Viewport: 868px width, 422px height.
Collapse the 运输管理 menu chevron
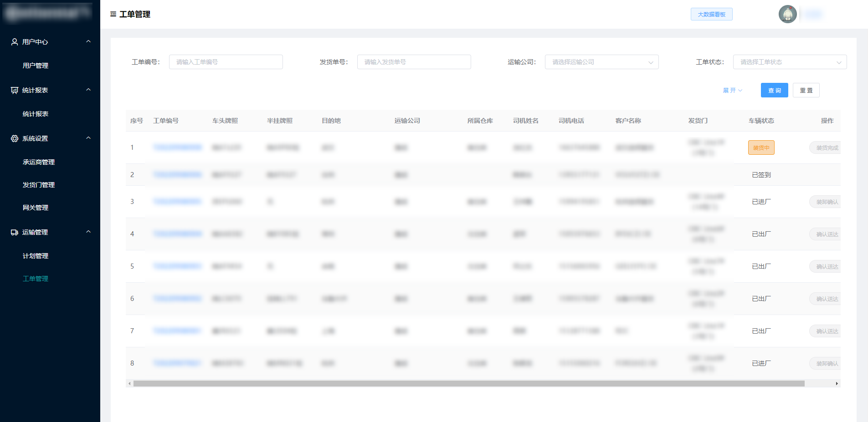88,232
